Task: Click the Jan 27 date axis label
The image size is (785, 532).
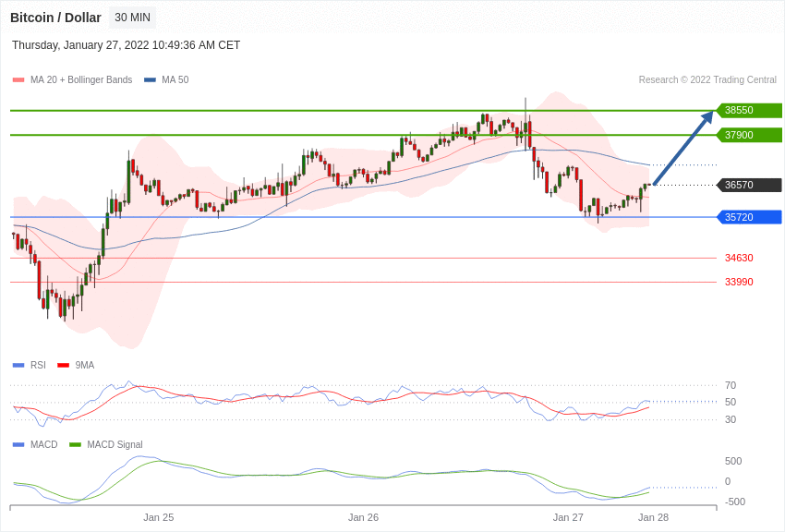Action: tap(568, 517)
